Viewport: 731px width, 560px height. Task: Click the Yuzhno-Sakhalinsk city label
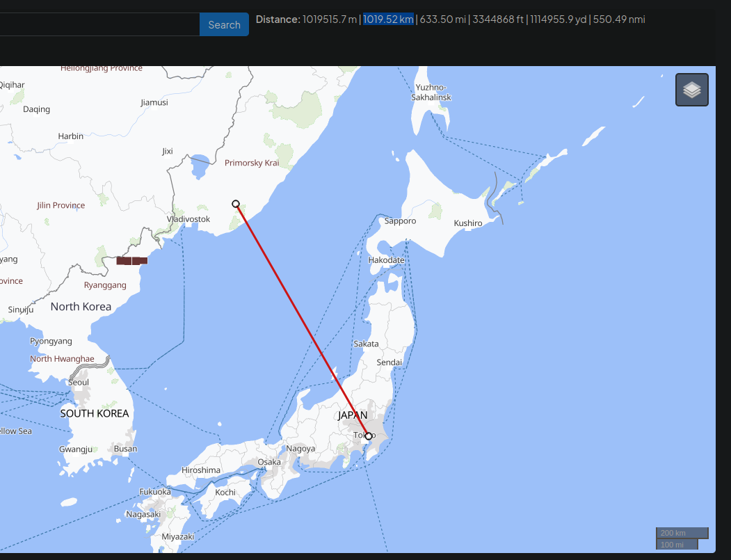click(x=431, y=93)
